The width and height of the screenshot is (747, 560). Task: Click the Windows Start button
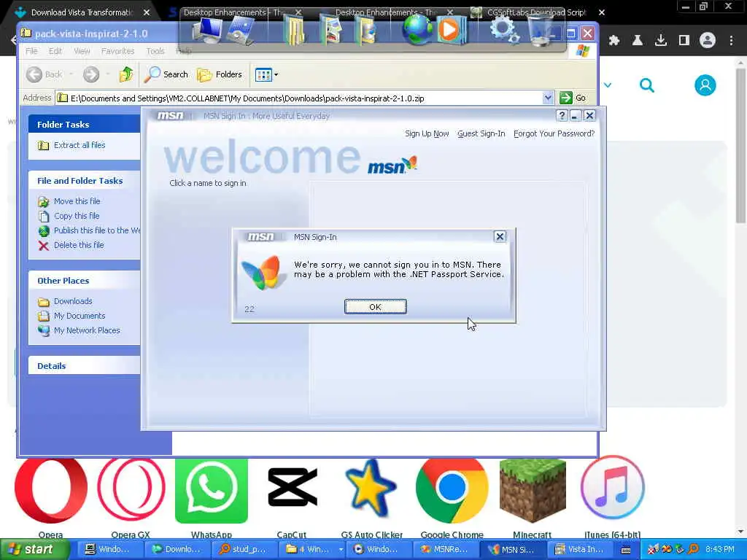tap(34, 550)
